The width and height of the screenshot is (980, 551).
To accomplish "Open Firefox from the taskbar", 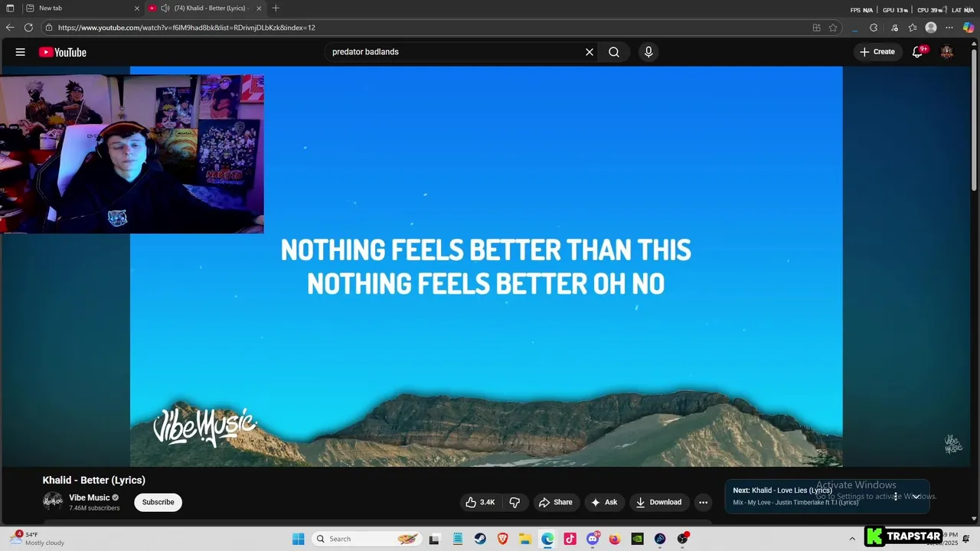I will click(615, 539).
